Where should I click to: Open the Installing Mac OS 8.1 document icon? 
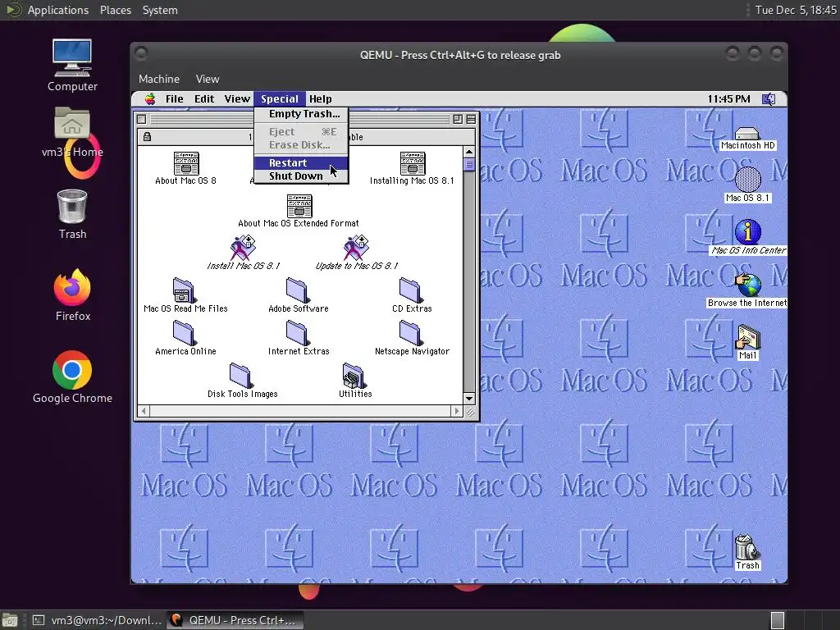coord(413,163)
